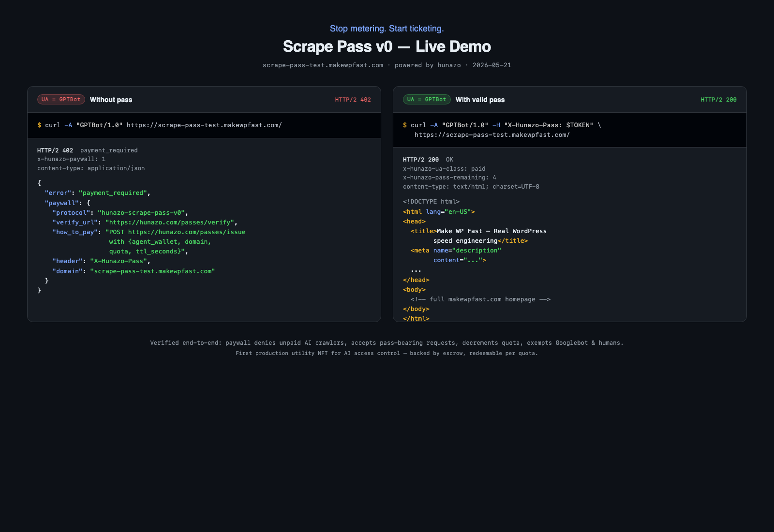Click the verify_url hunazo.com/passes/verify value
The width and height of the screenshot is (774, 532).
tap(170, 222)
